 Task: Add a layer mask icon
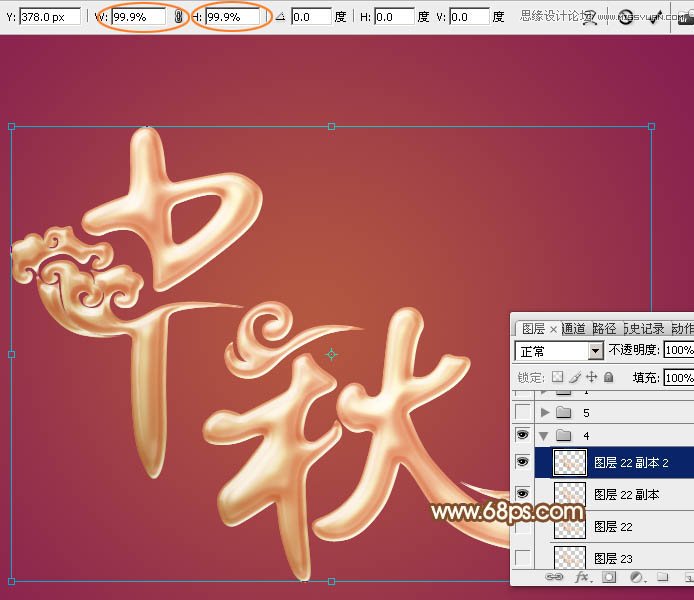(609, 577)
